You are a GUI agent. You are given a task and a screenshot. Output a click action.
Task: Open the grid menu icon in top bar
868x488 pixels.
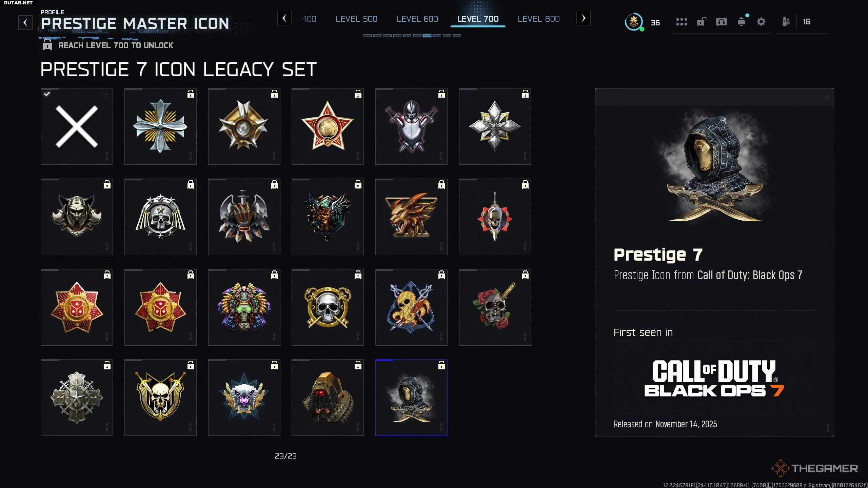[x=682, y=22]
